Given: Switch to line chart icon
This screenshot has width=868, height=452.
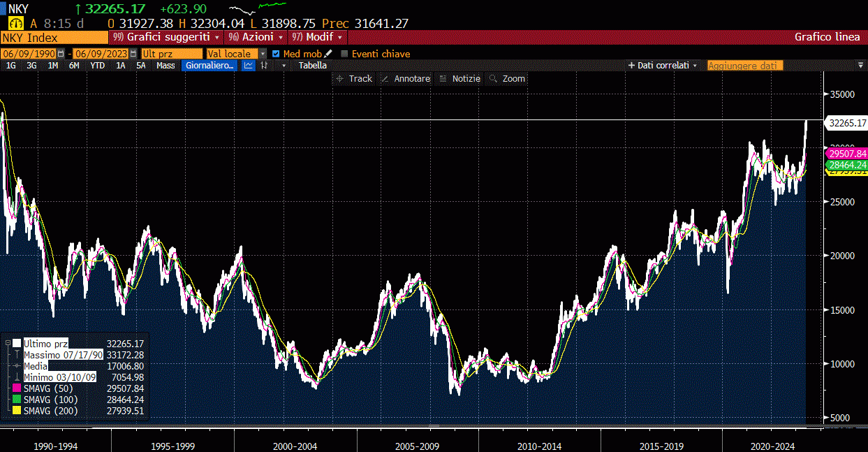Looking at the screenshot, I should (248, 66).
